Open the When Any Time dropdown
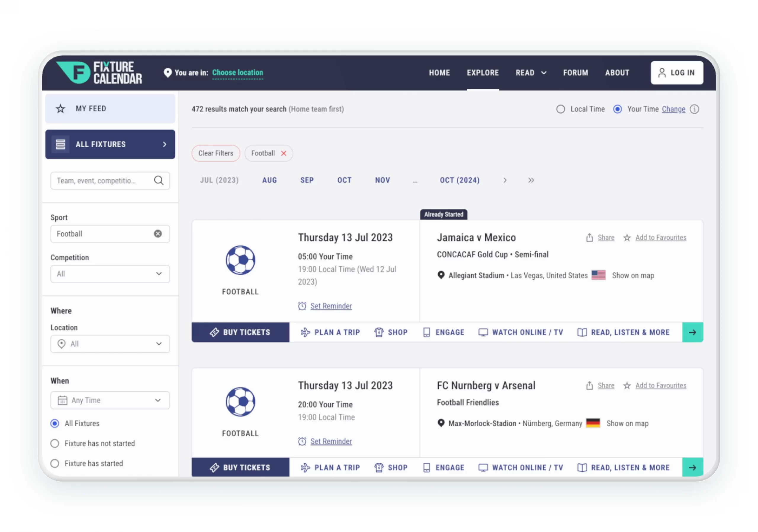This screenshot has width=758, height=532. coord(110,400)
